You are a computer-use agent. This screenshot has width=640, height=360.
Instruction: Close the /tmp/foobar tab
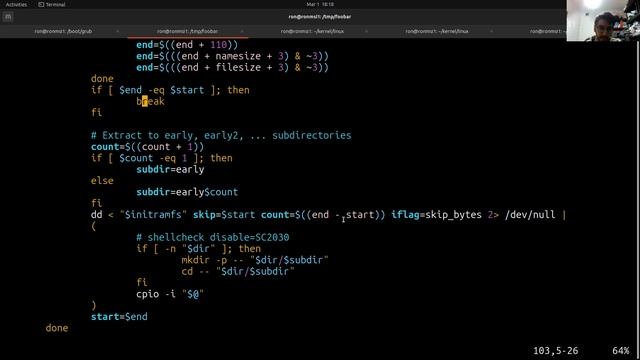click(242, 31)
